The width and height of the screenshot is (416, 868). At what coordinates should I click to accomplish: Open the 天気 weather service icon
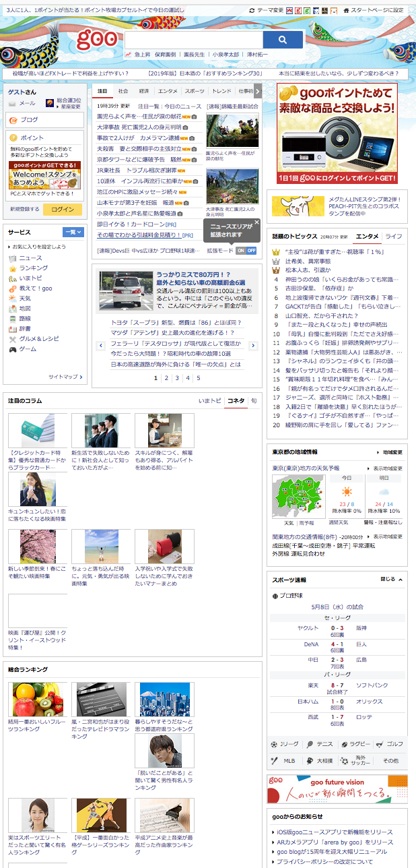click(13, 298)
